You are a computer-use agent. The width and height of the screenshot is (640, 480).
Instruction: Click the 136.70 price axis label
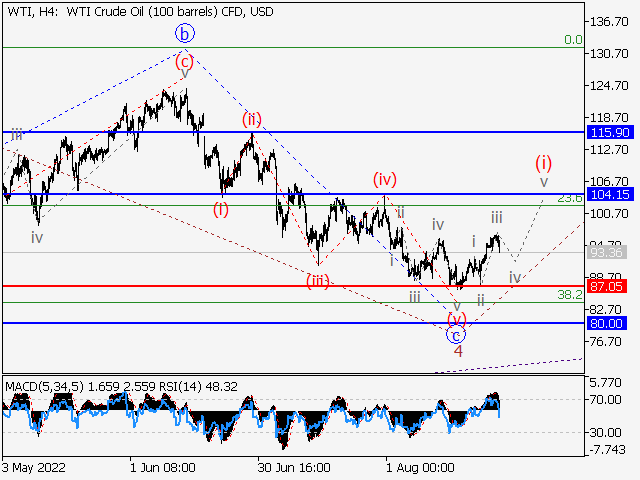tap(609, 21)
